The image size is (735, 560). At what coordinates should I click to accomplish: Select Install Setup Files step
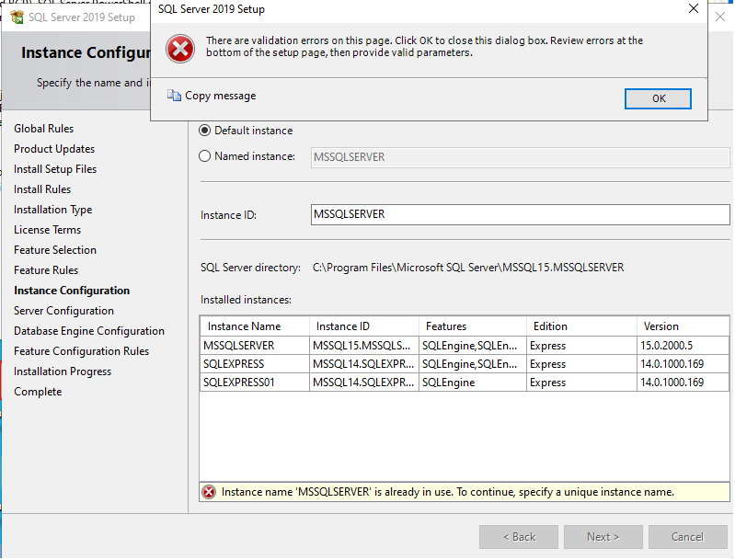click(x=55, y=168)
